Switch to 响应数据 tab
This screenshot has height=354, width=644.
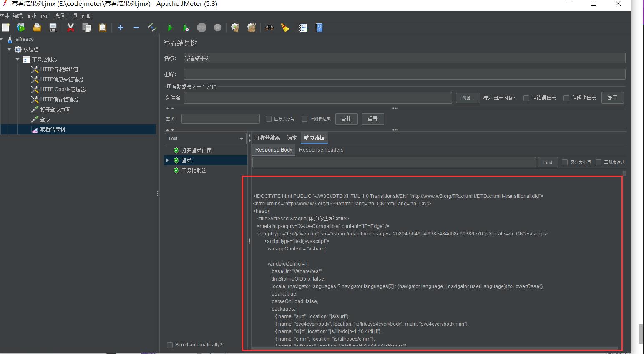coord(314,138)
